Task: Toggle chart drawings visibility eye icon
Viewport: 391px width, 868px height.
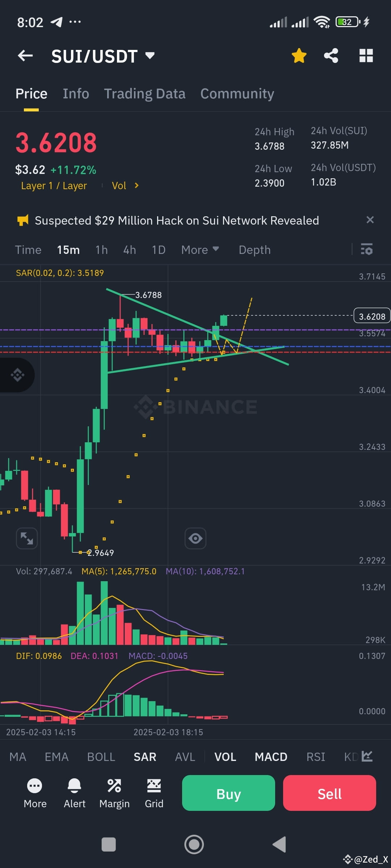Action: point(195,538)
